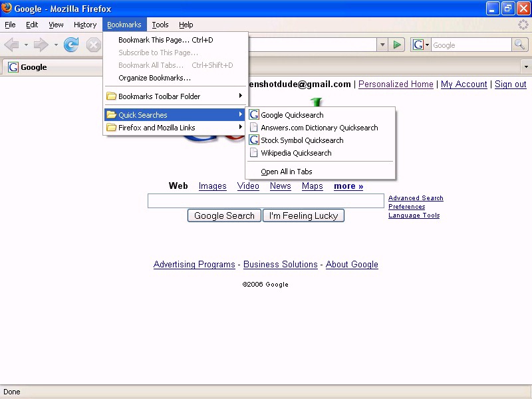Click the search magnifier icon
Screen dimensions: 532x399
pos(520,45)
